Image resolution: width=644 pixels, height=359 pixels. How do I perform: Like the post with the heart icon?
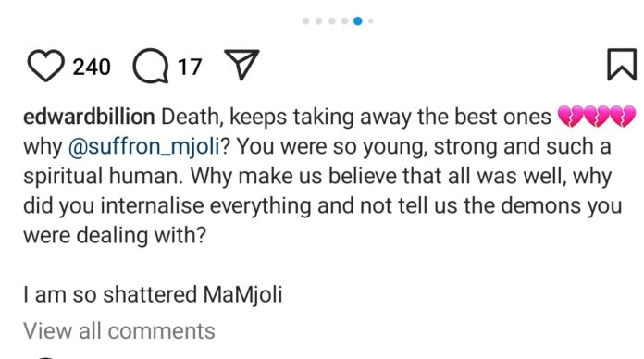coord(45,66)
